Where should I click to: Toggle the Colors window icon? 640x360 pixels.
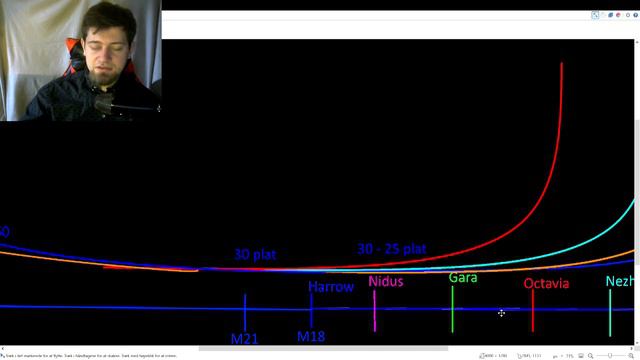pos(618,15)
